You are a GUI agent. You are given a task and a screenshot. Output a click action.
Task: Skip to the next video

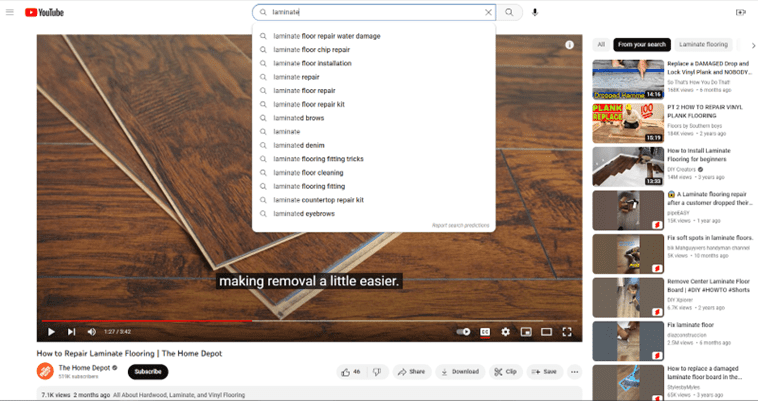[x=71, y=331]
